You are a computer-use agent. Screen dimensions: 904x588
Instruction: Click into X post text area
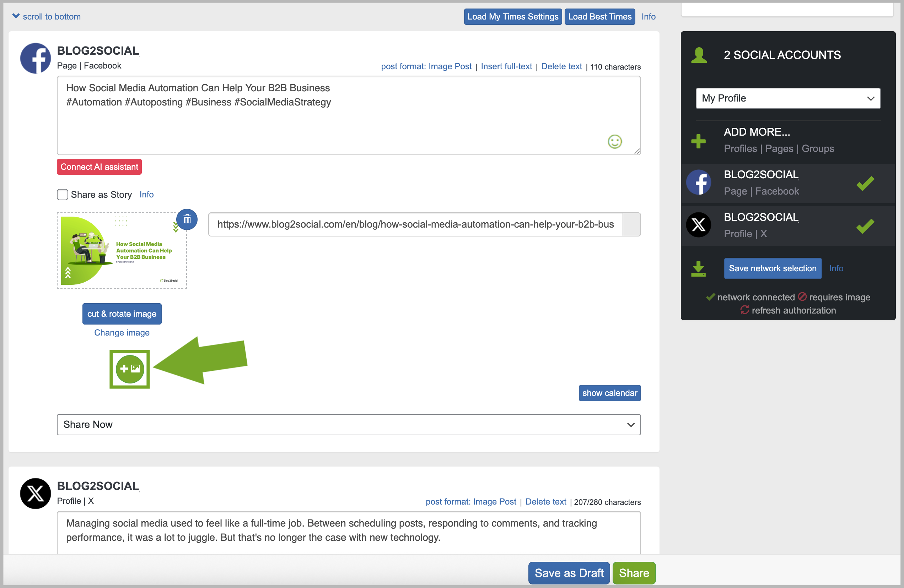[x=349, y=532]
